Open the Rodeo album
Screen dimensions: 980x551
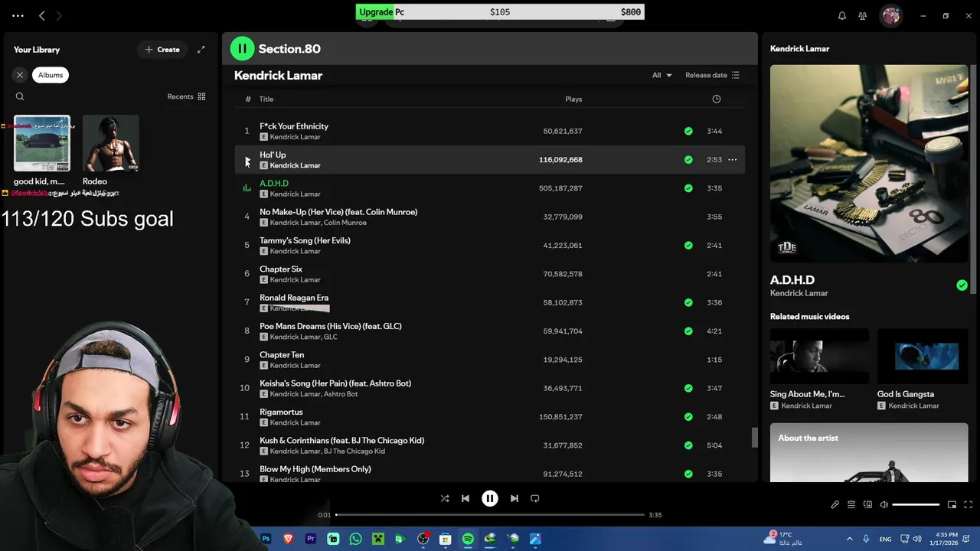click(x=111, y=150)
